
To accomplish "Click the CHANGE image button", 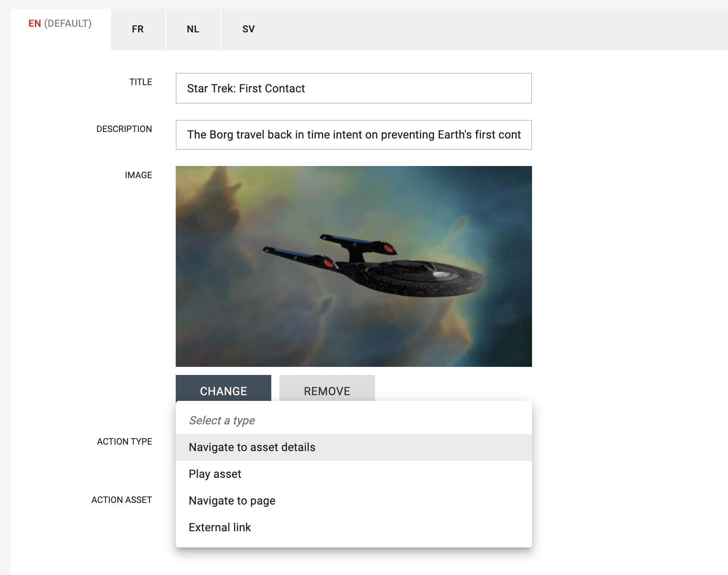I will pyautogui.click(x=224, y=389).
